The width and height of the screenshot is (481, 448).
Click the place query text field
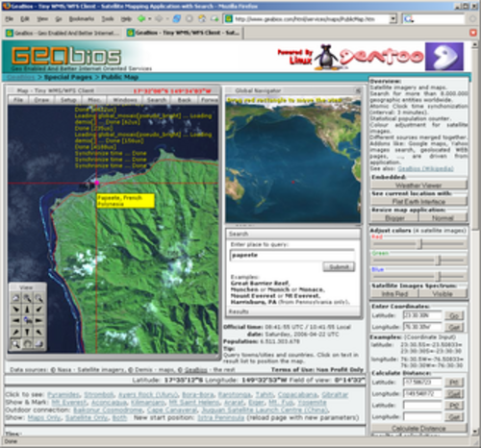coord(292,255)
